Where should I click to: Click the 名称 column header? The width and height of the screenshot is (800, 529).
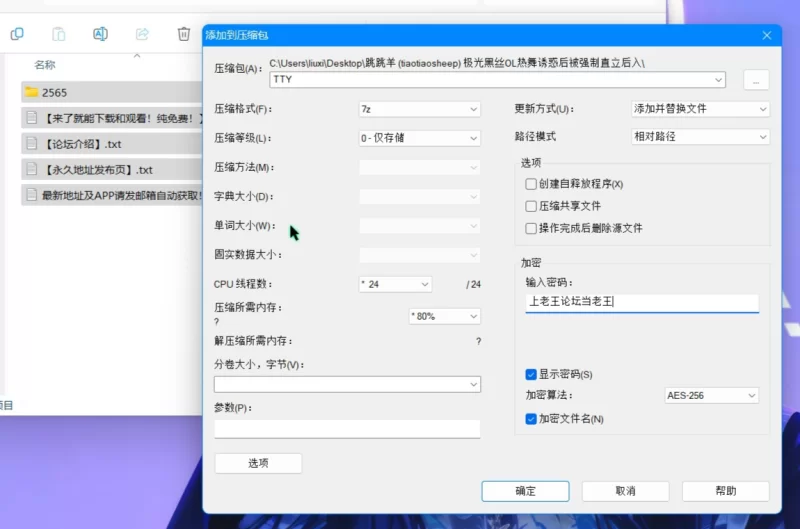(45, 65)
